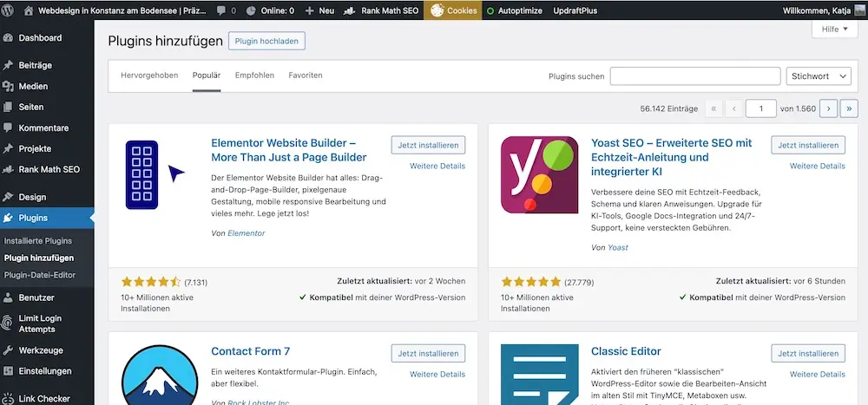
Task: Open the Favoriten tab
Action: pyautogui.click(x=306, y=75)
